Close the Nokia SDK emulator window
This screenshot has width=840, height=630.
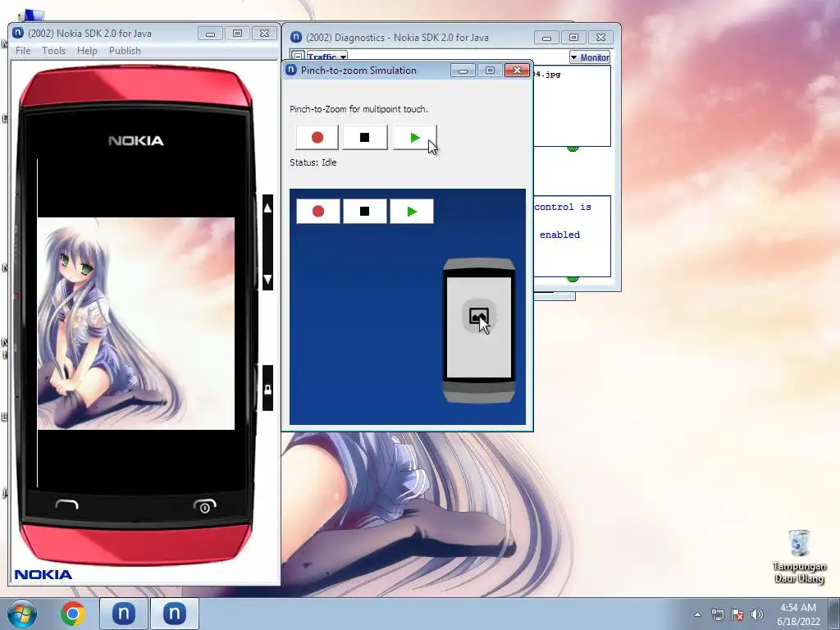tap(264, 34)
